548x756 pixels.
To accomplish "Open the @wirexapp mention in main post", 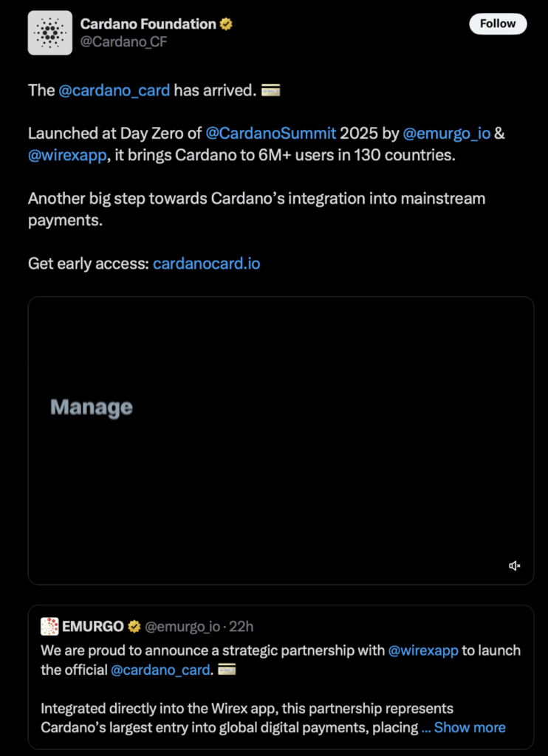I will (67, 156).
